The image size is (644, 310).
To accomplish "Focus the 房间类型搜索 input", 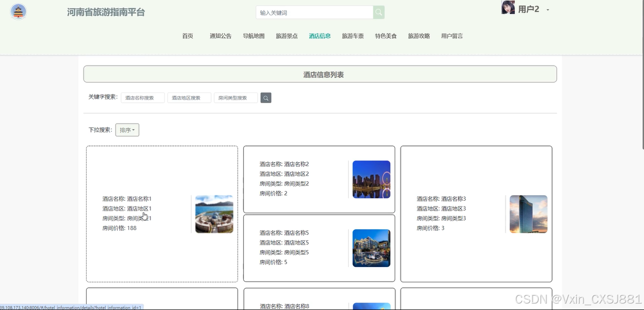I will (236, 98).
